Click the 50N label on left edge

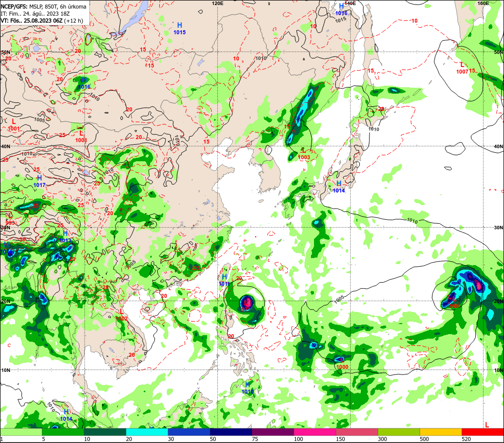(x=6, y=52)
